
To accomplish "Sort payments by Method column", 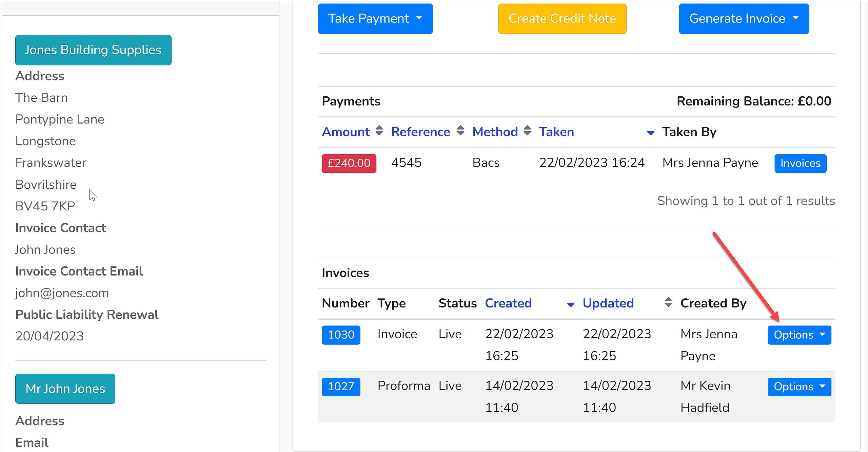I will 495,132.
